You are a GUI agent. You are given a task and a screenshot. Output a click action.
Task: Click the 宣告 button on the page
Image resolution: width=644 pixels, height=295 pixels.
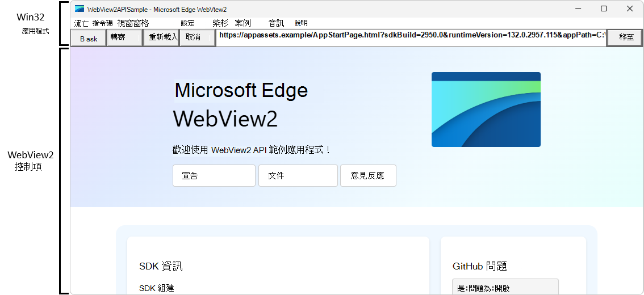[x=214, y=176]
